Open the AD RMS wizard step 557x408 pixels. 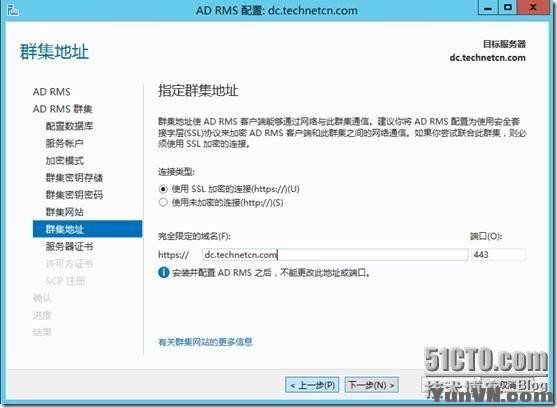click(52, 92)
